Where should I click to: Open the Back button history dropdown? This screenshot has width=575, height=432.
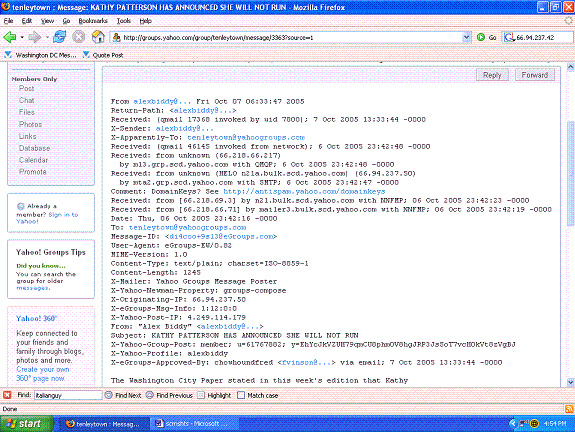22,37
